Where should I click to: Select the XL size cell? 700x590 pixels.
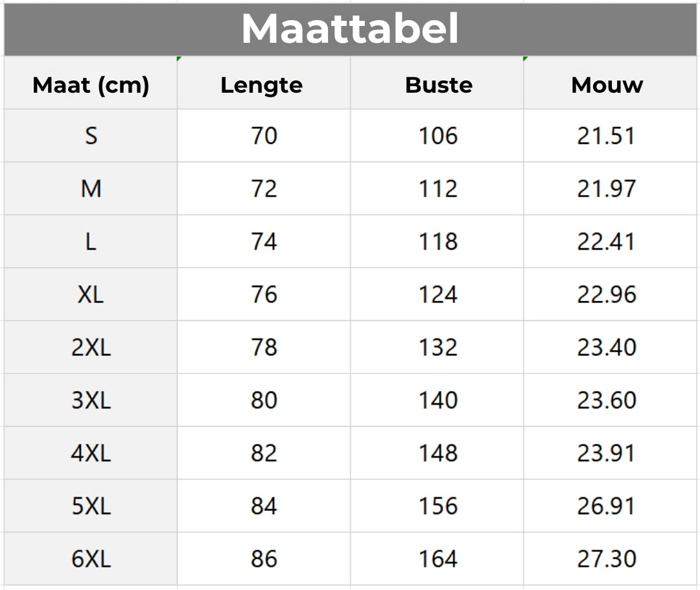tap(91, 294)
